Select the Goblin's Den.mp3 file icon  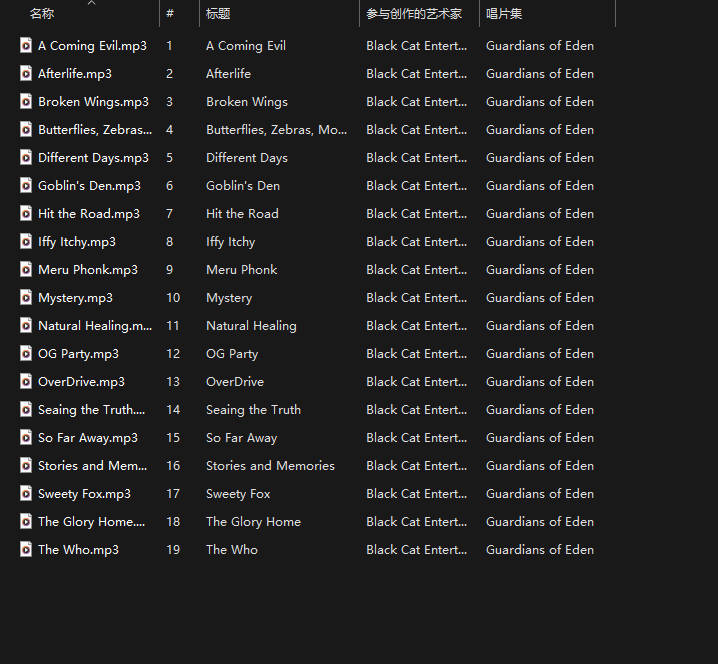[26, 185]
